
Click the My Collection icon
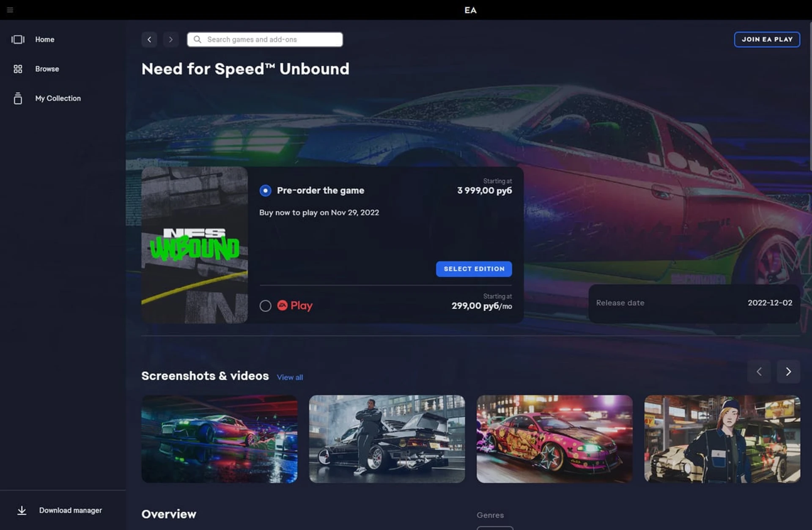18,98
